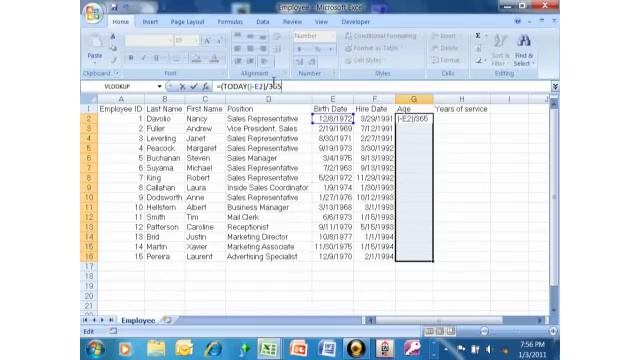Apply comma style number format
Screen dimensions: 640x360
coord(330,49)
